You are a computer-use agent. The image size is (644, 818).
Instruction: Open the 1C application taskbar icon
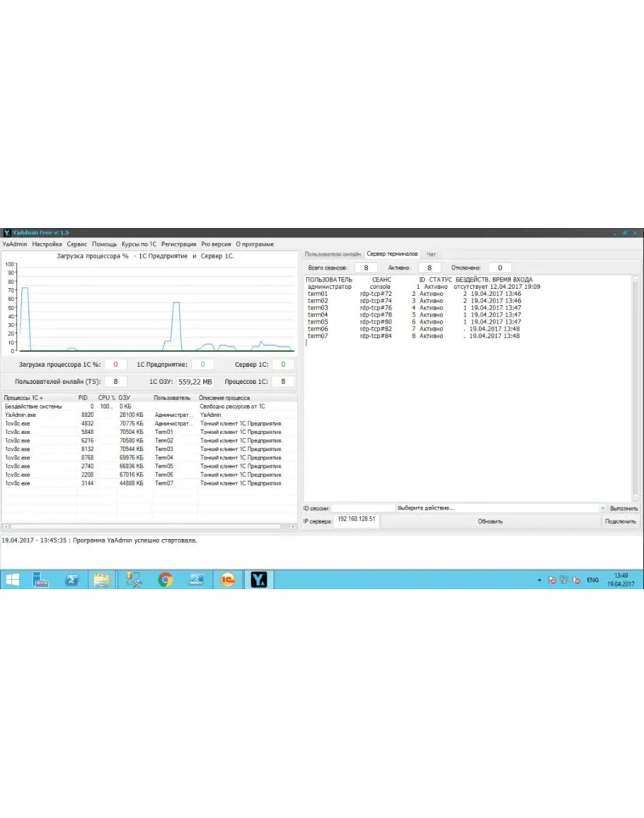(227, 580)
